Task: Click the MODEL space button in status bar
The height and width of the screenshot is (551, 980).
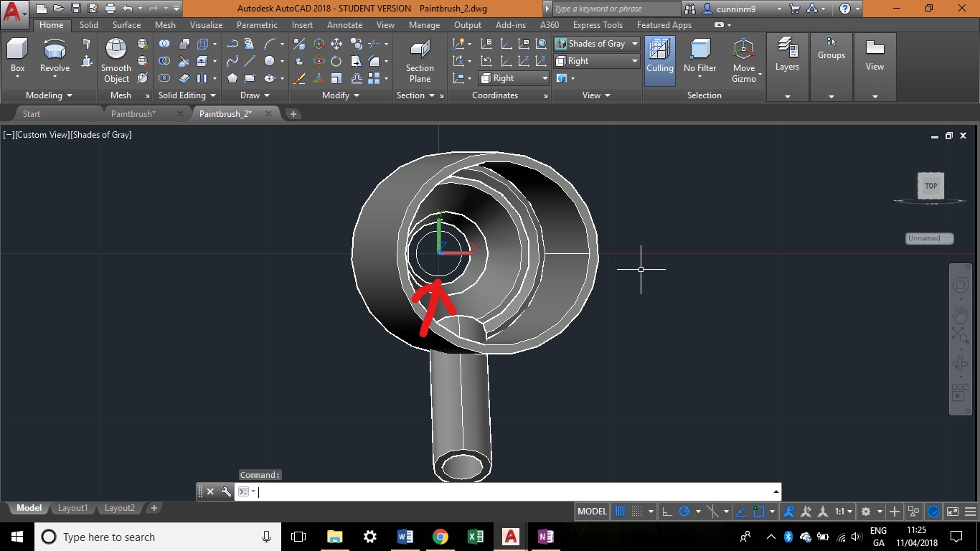Action: coord(592,512)
